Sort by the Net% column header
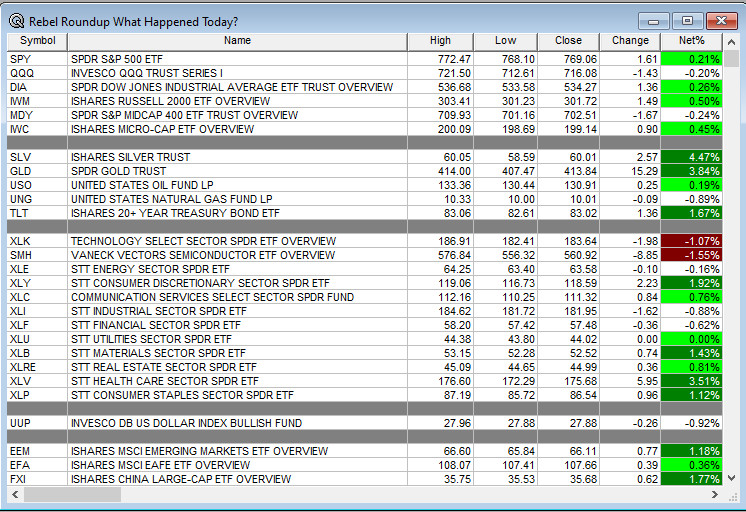Viewport: 746px width, 512px height. pos(692,41)
